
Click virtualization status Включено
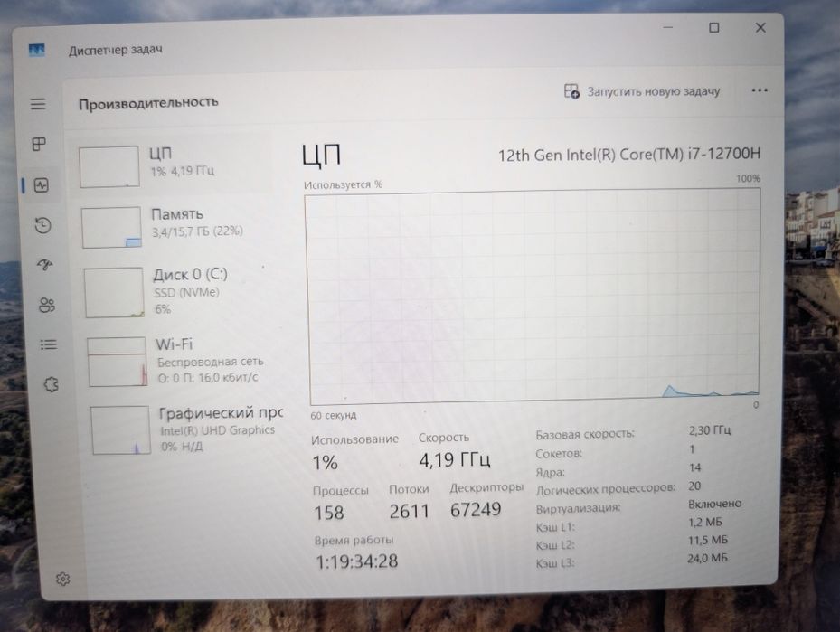pyautogui.click(x=714, y=504)
